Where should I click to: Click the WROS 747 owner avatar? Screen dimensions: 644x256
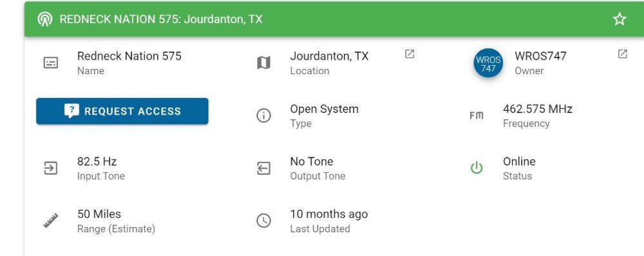(x=488, y=63)
